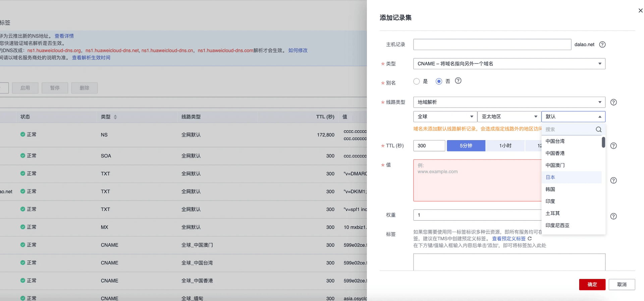Click help icon beside alias radio options
Viewport: 644px width, 301px height.
pyautogui.click(x=458, y=81)
